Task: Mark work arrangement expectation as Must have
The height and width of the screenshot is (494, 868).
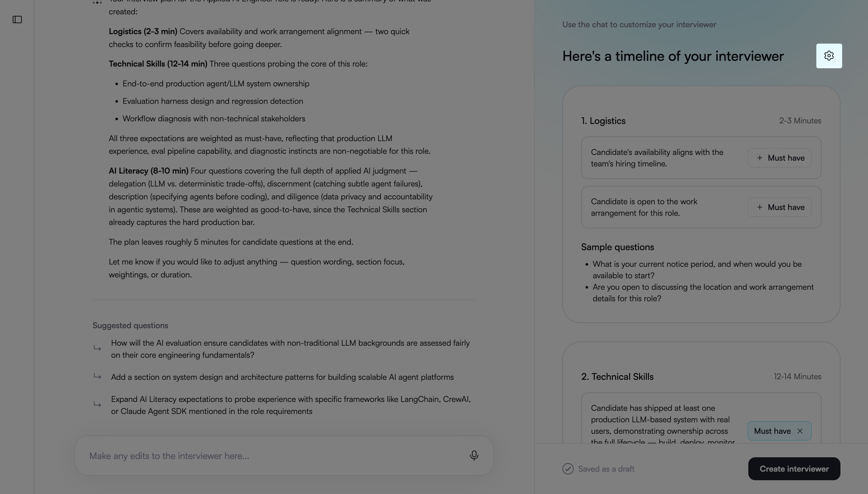Action: pyautogui.click(x=779, y=207)
